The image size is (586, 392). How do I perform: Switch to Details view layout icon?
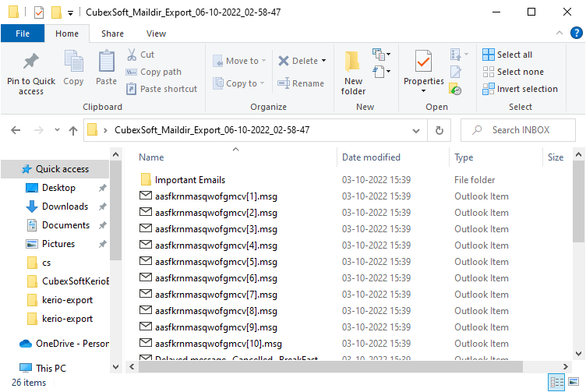[556, 382]
